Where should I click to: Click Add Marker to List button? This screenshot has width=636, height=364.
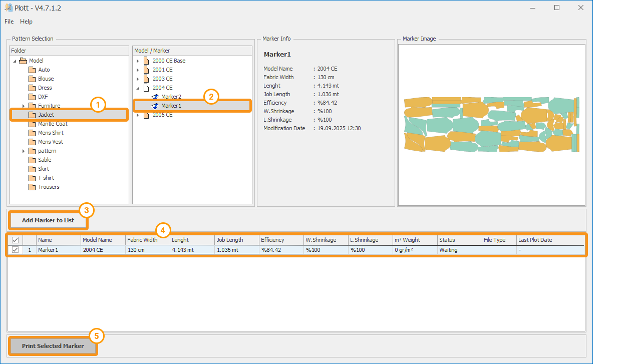point(48,220)
